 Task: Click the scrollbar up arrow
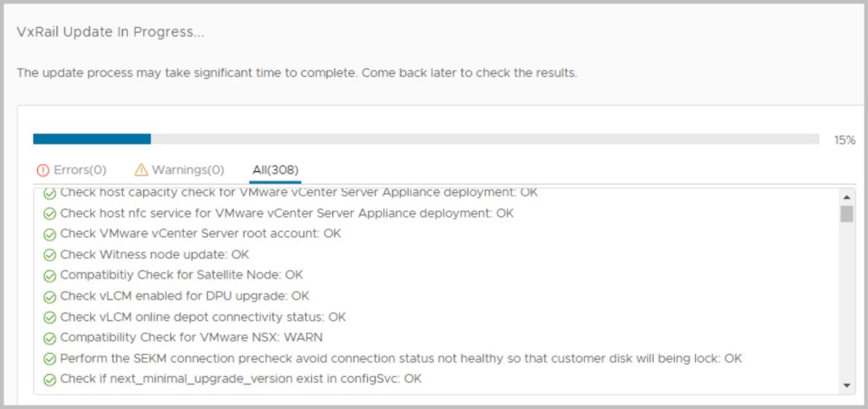point(846,196)
